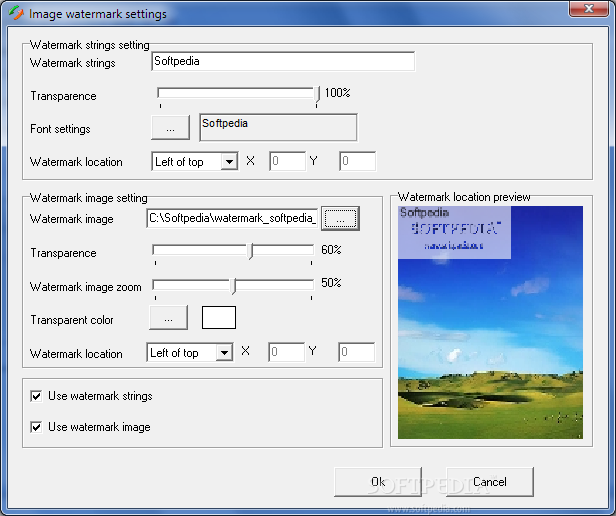616x516 pixels.
Task: Click Y field in image setting
Action: [356, 352]
